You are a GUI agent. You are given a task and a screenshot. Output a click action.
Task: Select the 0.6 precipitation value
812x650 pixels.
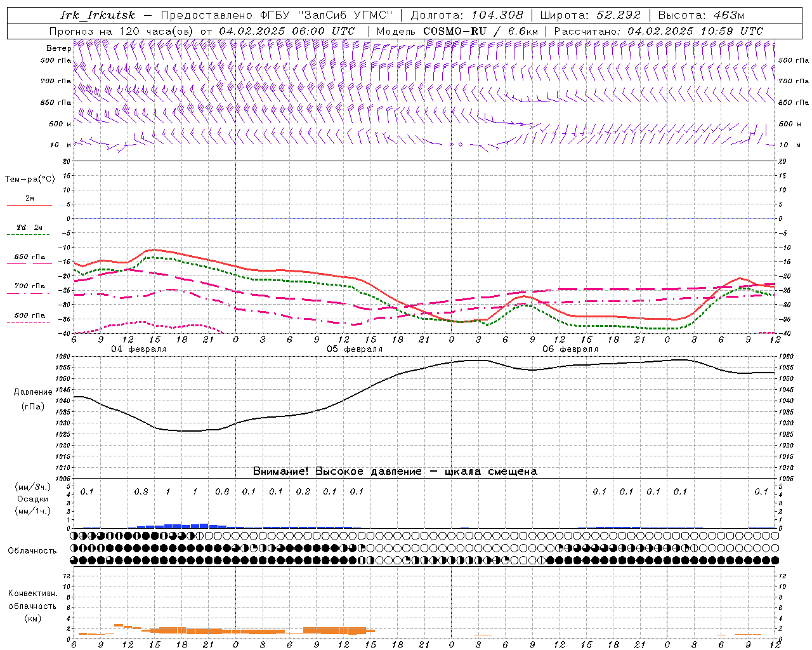click(x=222, y=492)
